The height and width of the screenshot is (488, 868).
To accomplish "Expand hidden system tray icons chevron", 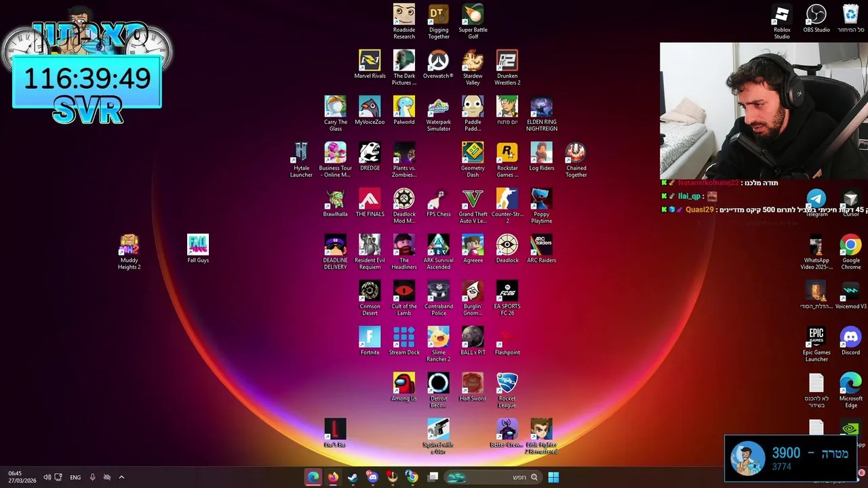I will (121, 477).
